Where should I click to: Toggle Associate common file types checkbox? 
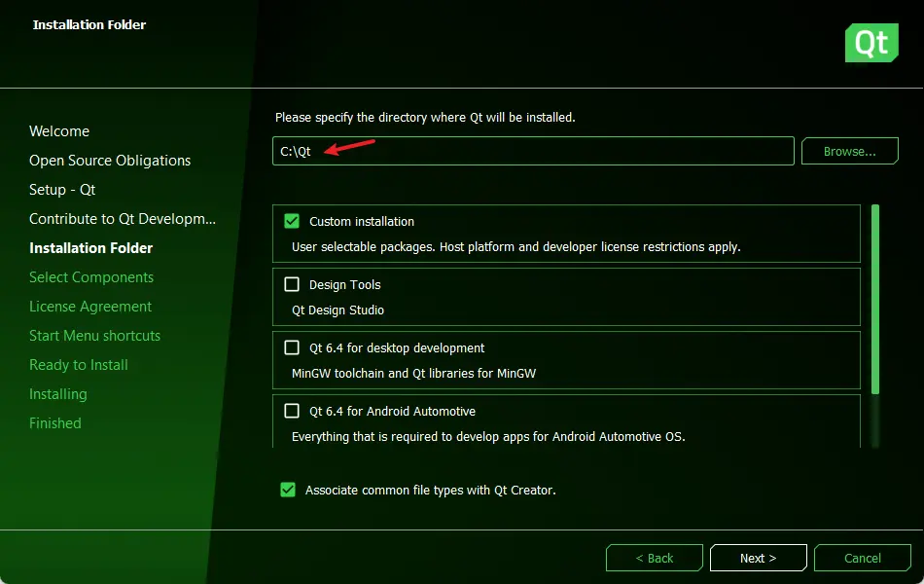click(288, 490)
